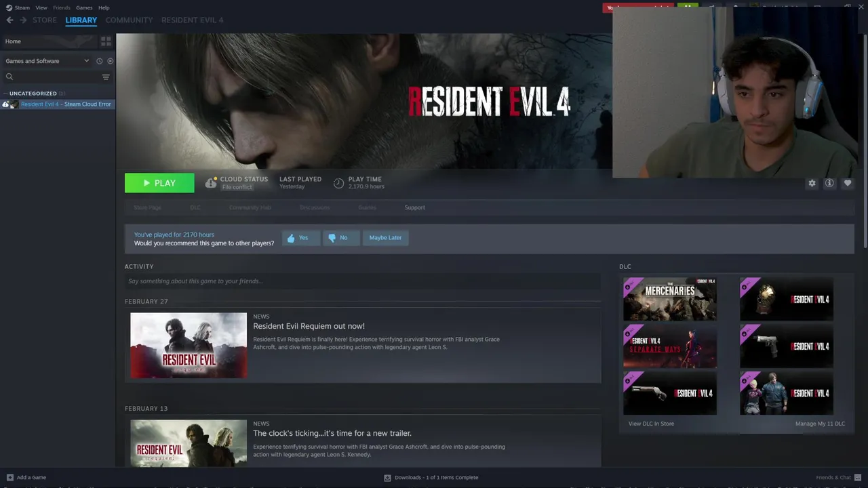Open the costume characters DLC thumbnail
The width and height of the screenshot is (868, 488).
coord(787,393)
